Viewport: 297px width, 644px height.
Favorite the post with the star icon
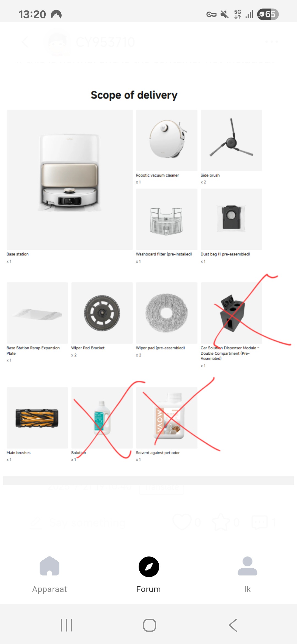(221, 522)
